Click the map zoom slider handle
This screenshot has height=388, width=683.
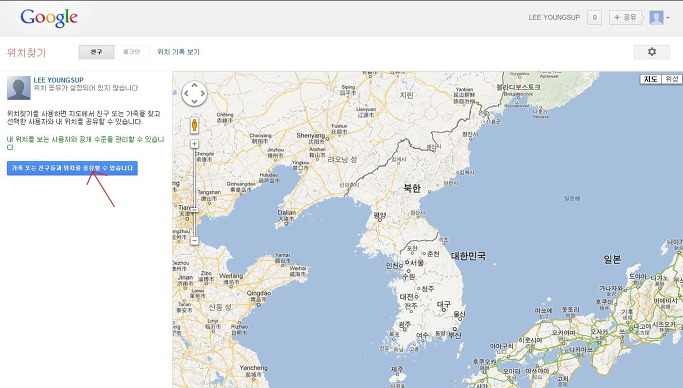click(x=194, y=210)
